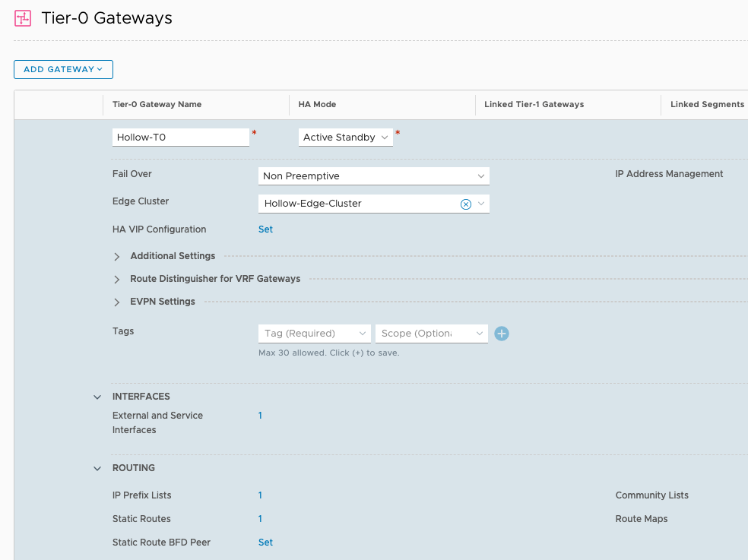This screenshot has height=560, width=748.
Task: Collapse the ROUTING section
Action: (97, 469)
